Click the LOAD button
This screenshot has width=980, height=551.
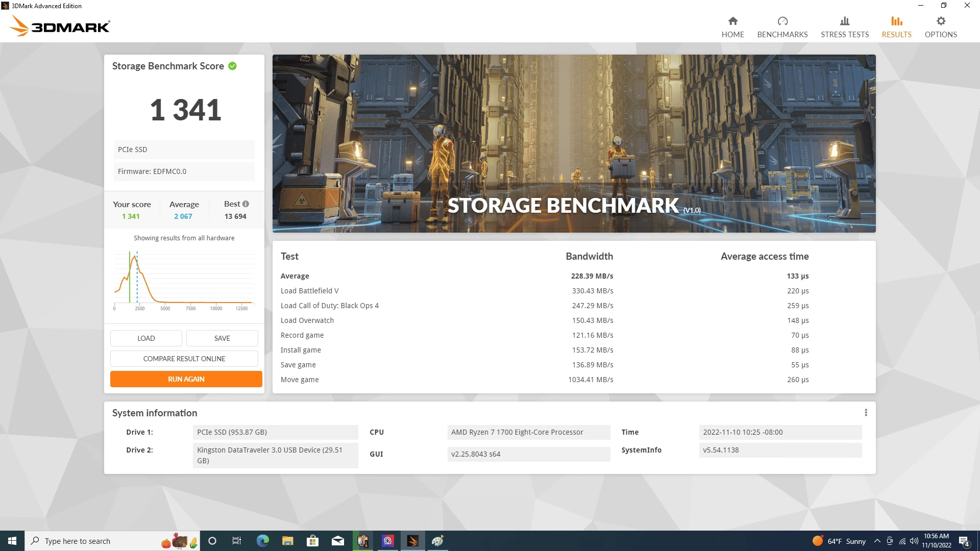(x=146, y=338)
